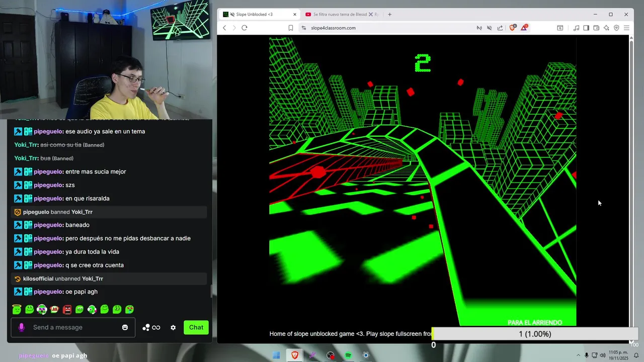This screenshot has height=362, width=644.
Task: Open chat settings gear
Action: [173, 327]
